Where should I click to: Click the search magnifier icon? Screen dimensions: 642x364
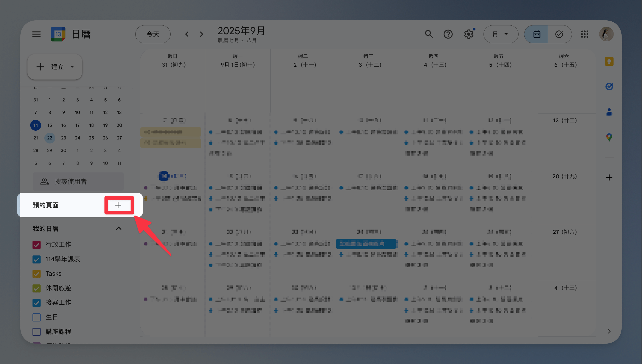coord(429,34)
